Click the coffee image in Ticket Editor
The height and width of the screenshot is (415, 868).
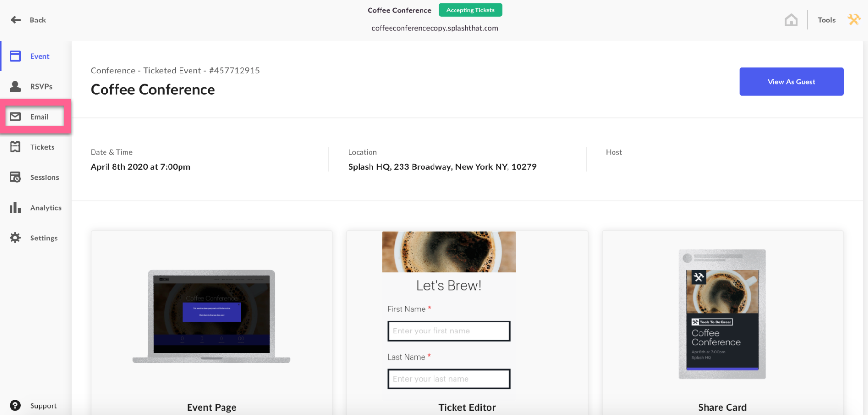coord(449,252)
